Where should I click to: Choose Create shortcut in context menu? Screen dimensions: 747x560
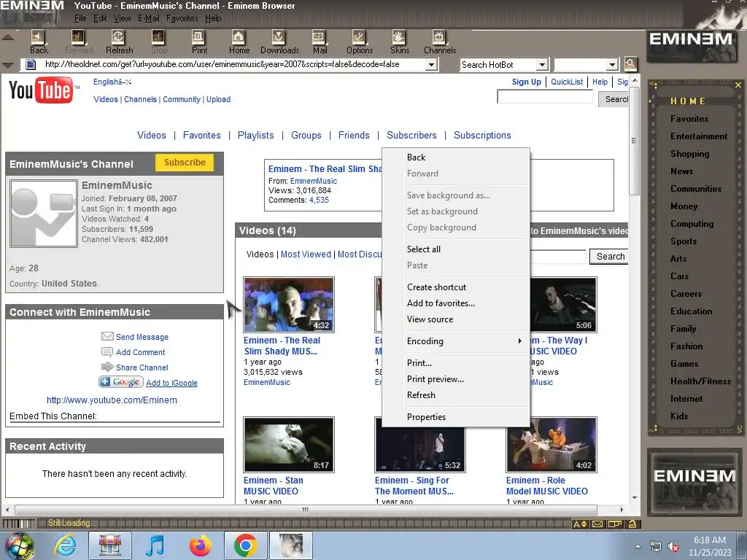tap(457, 287)
